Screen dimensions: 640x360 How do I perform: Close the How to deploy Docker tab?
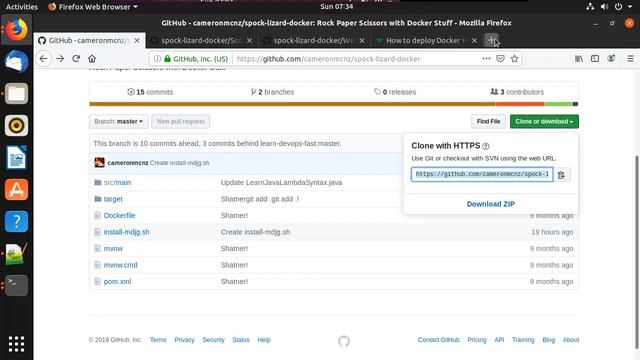(x=474, y=40)
